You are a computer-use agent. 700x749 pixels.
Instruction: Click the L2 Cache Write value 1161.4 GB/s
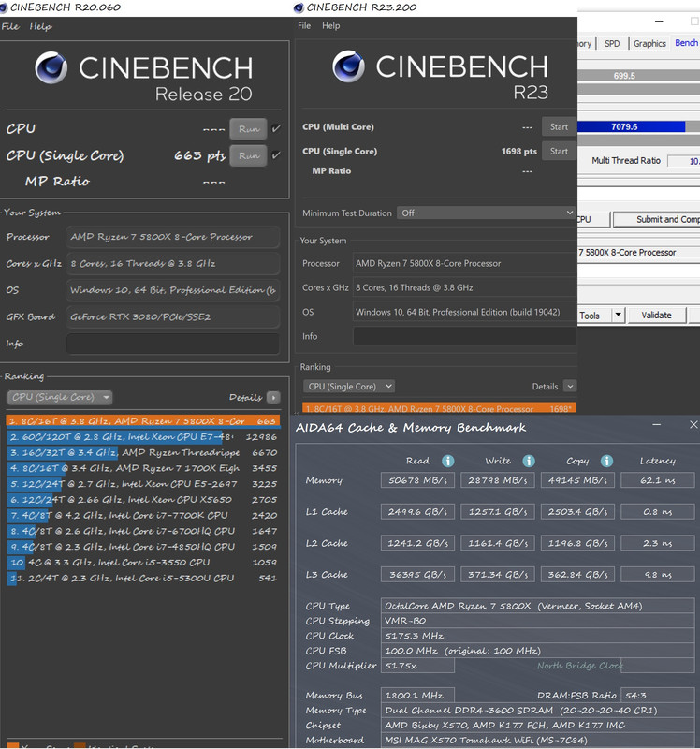(x=498, y=543)
